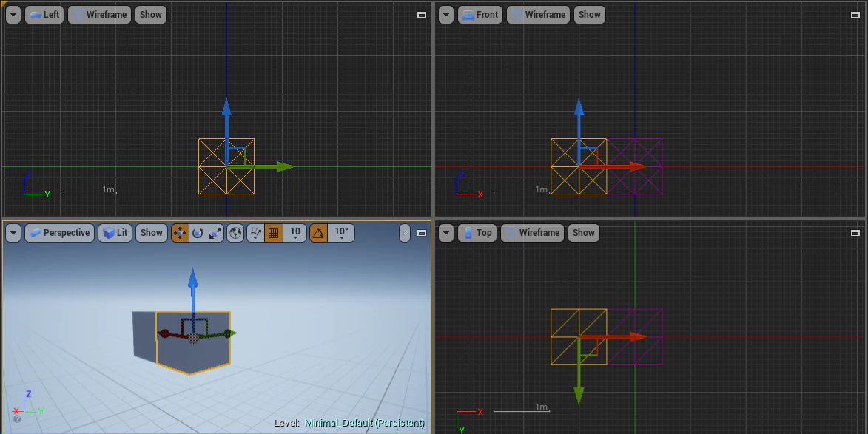Expand the Perspective viewport options arrow
Image resolution: width=868 pixels, height=434 pixels.
pos(13,233)
